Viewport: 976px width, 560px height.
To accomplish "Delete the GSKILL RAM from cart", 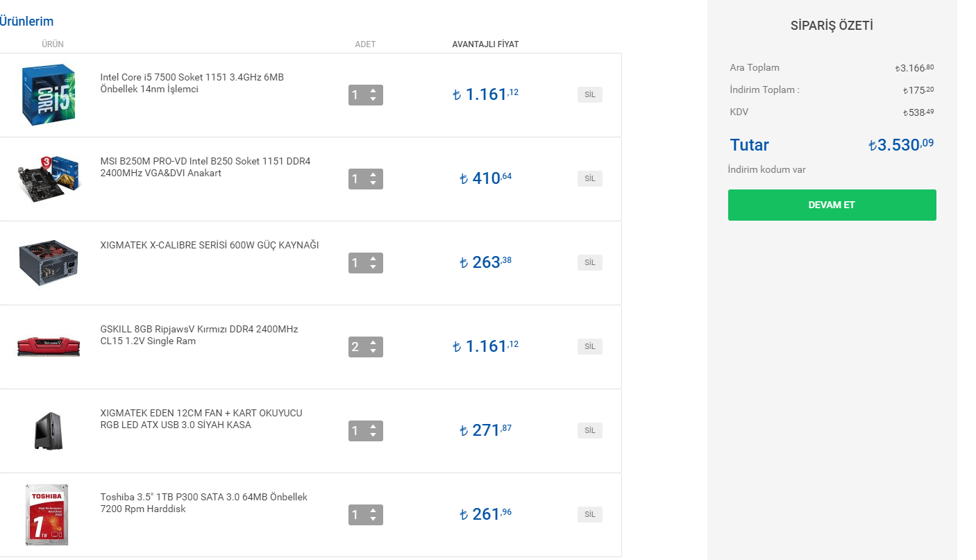I will (589, 346).
